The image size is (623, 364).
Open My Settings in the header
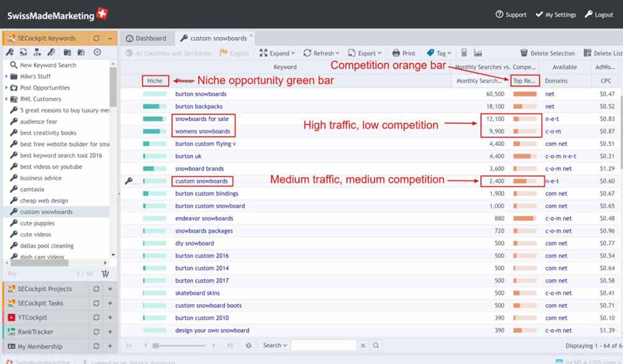coord(556,14)
